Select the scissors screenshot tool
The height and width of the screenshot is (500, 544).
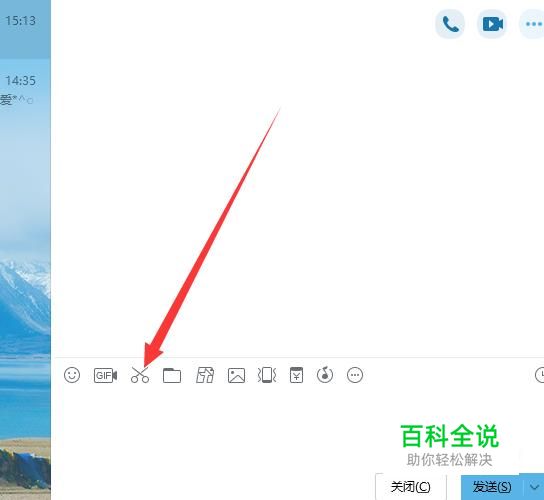(140, 375)
